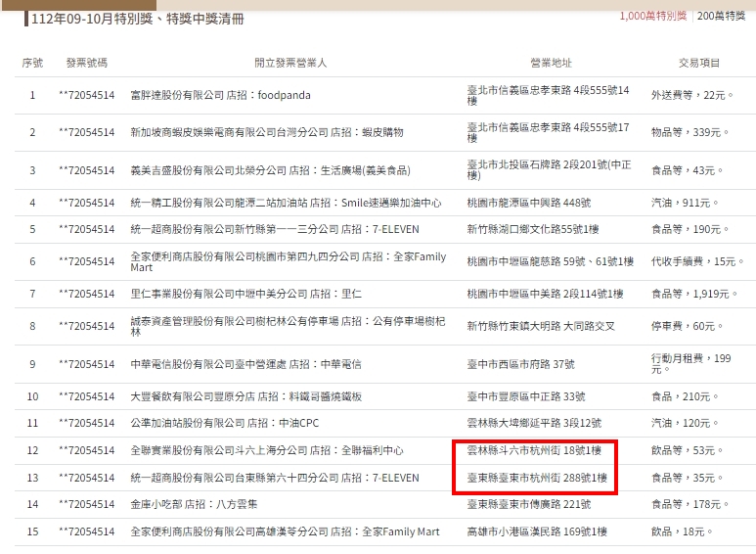756x554 pixels.
Task: Click the transaction item 飲品,18元
Action: tap(682, 531)
